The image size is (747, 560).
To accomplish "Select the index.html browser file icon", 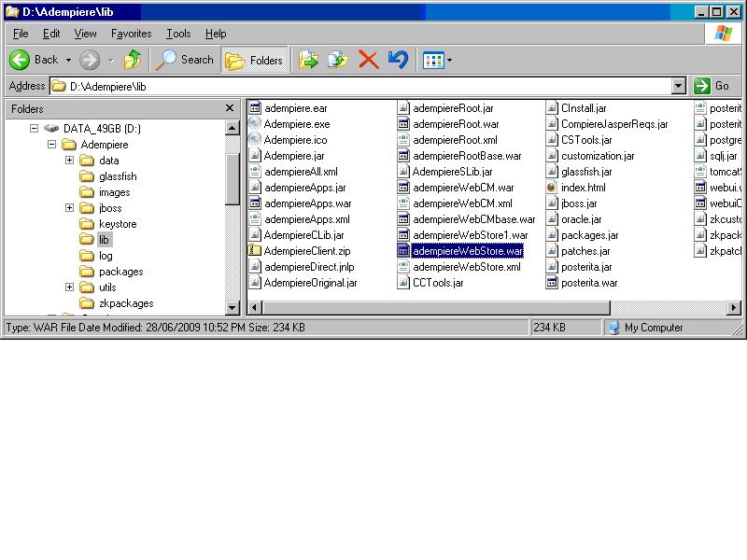I will click(551, 188).
